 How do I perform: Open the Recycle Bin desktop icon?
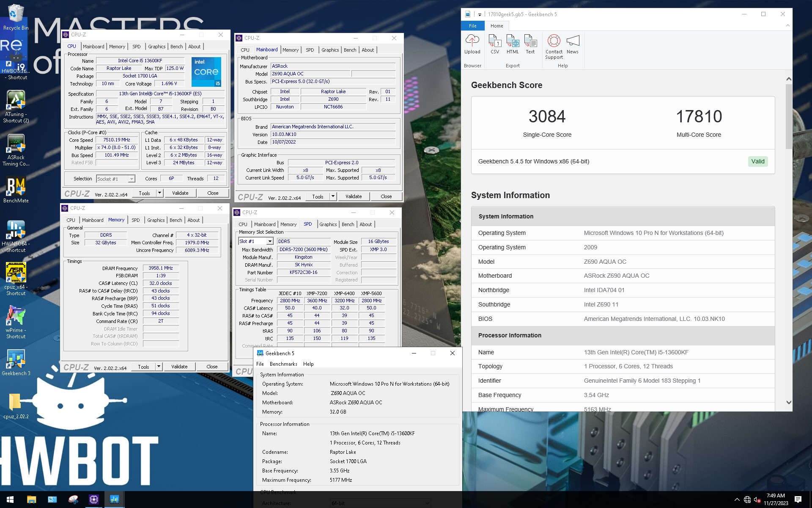16,17
